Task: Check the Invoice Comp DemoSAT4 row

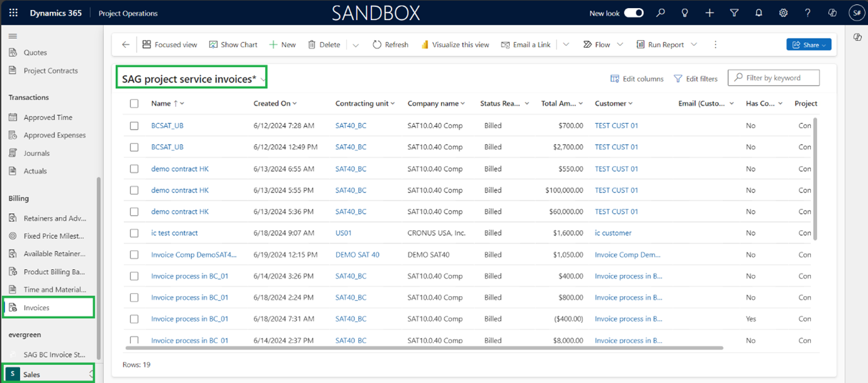Action: [134, 255]
